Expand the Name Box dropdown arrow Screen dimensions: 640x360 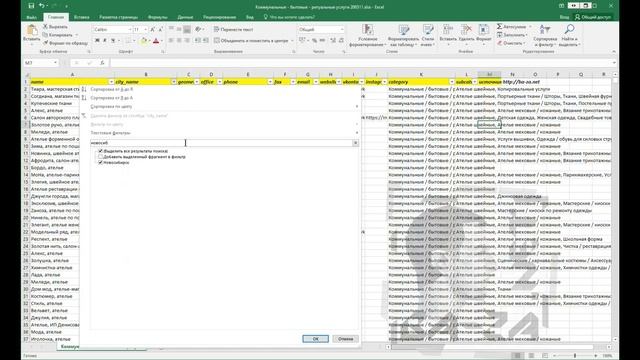(x=55, y=63)
